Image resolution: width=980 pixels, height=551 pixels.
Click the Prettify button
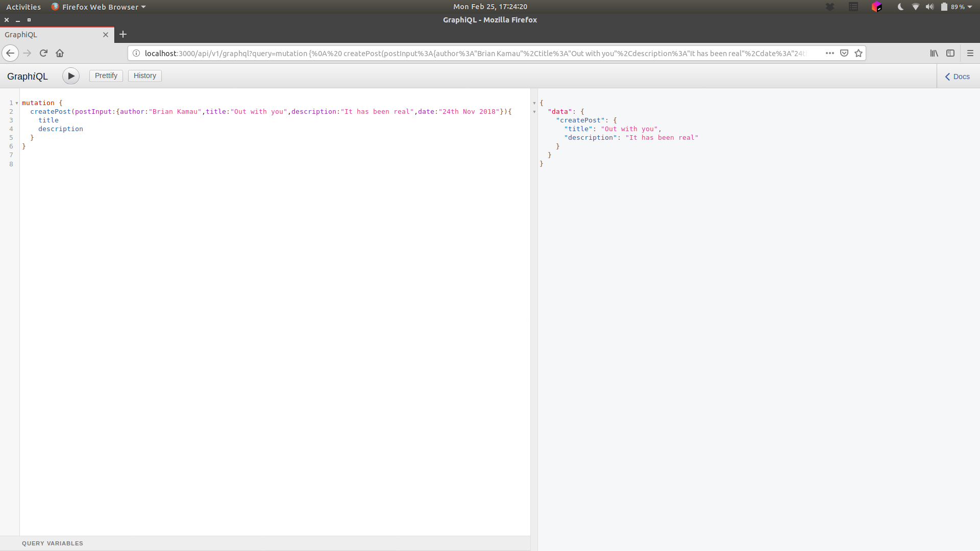(x=106, y=76)
